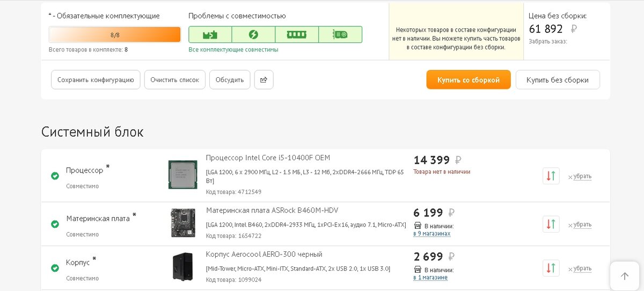Click Очистить список button
644x291 pixels.
click(174, 80)
